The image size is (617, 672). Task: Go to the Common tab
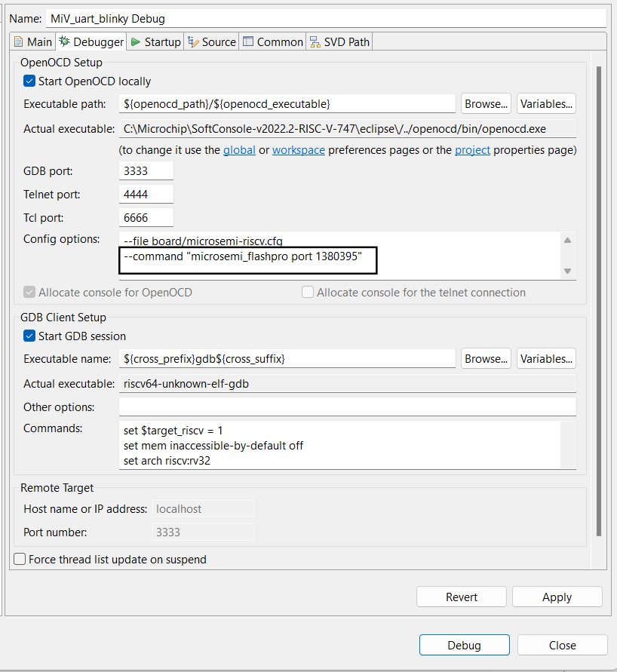point(272,42)
